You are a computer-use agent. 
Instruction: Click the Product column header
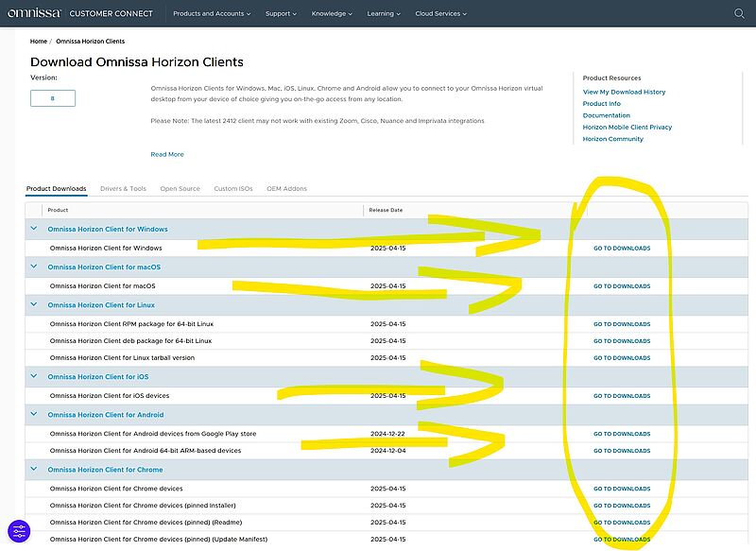[x=58, y=210]
